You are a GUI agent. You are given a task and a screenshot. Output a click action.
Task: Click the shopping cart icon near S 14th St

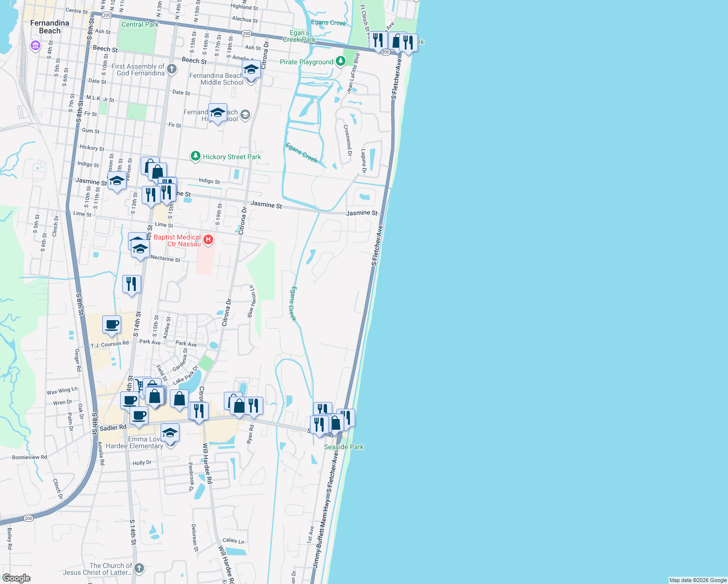[139, 385]
